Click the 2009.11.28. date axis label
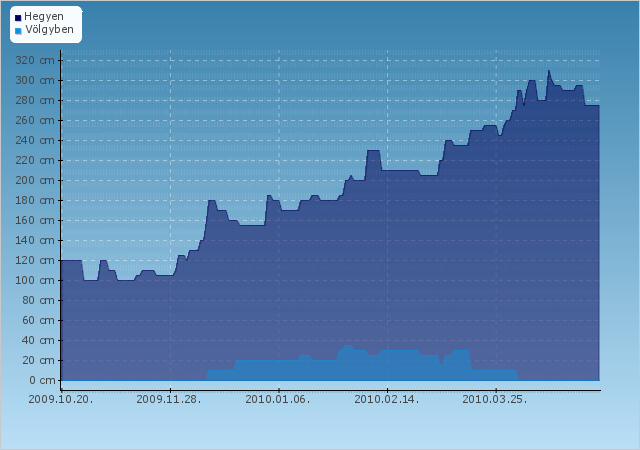Image resolution: width=640 pixels, height=450 pixels. coord(169,399)
